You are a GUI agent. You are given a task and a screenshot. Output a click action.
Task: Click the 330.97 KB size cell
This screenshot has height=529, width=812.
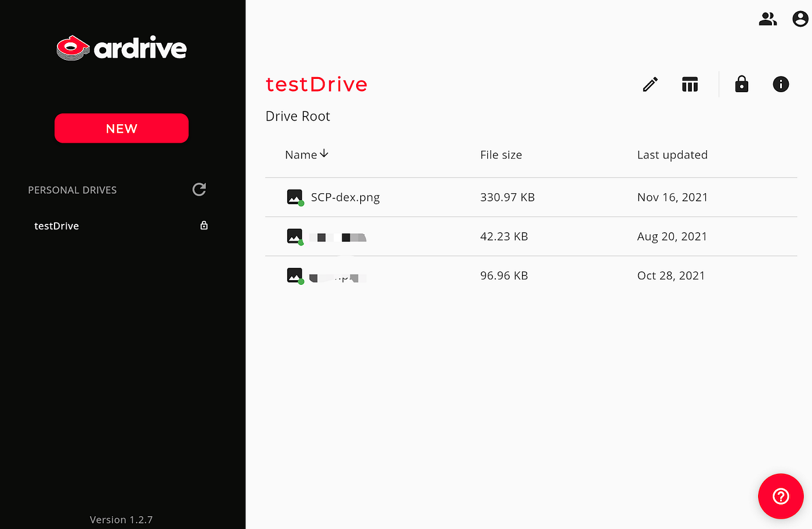tap(507, 197)
